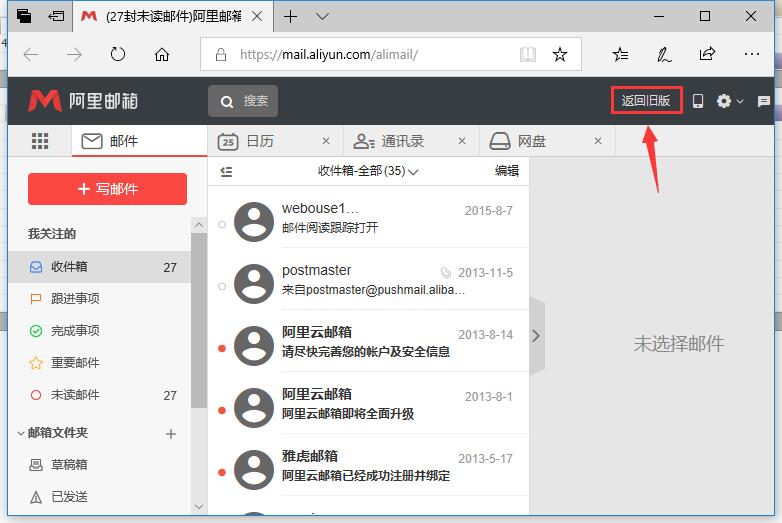Image resolution: width=782 pixels, height=523 pixels.
Task: Select the webouse1 email radio circle
Action: pyautogui.click(x=222, y=224)
